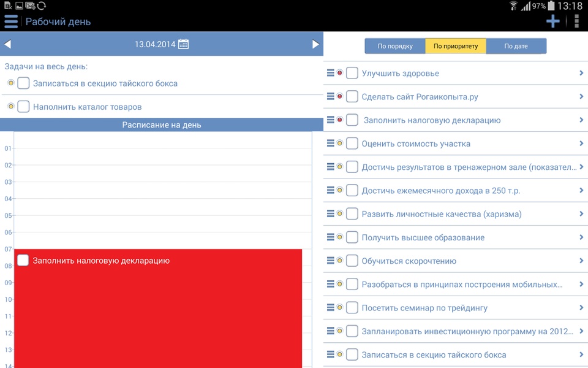Screen dimensions: 588x368
Task: Expand Запланировать инвестиционную программу chevron
Action: coord(581,331)
